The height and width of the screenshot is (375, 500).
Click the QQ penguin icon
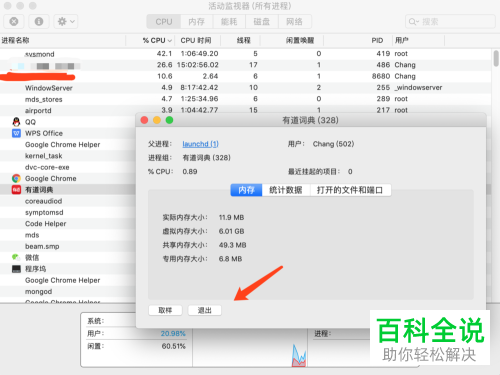(x=16, y=122)
